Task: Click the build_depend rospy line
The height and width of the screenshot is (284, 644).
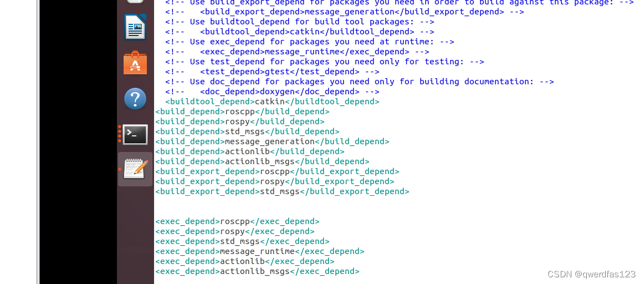Action: click(240, 121)
